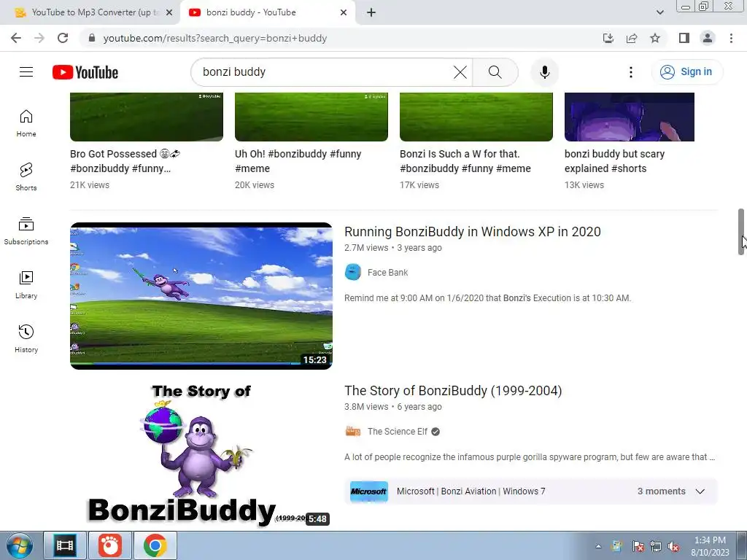
Task: Open YouTube settings three-dot menu
Action: point(631,72)
